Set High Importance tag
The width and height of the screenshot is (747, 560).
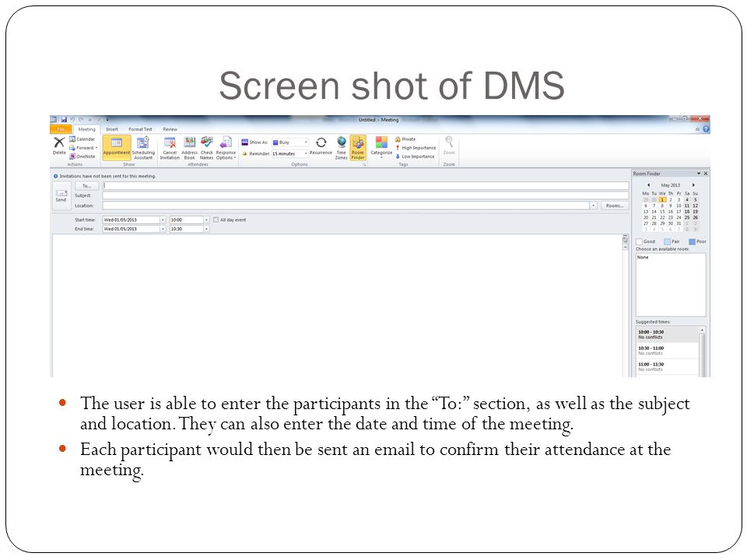click(416, 148)
